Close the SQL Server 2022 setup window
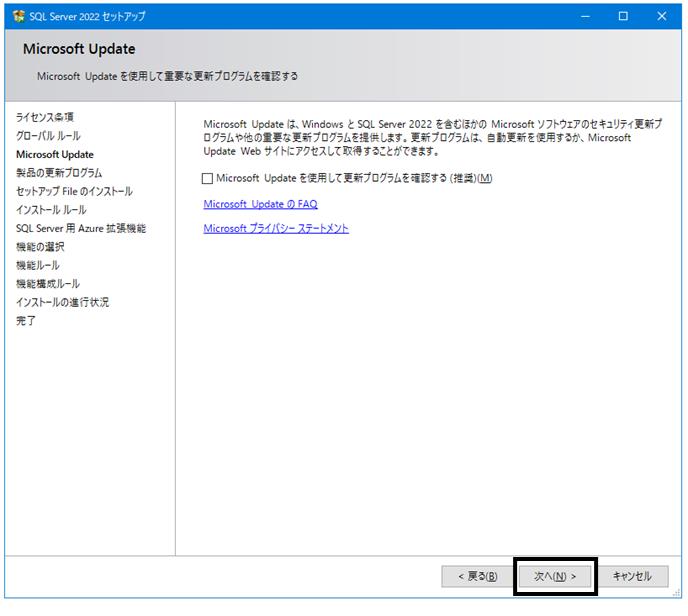 662,16
